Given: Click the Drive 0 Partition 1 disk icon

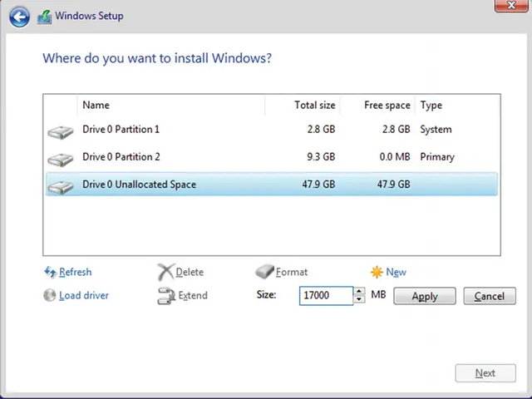Looking at the screenshot, I should click(x=60, y=131).
